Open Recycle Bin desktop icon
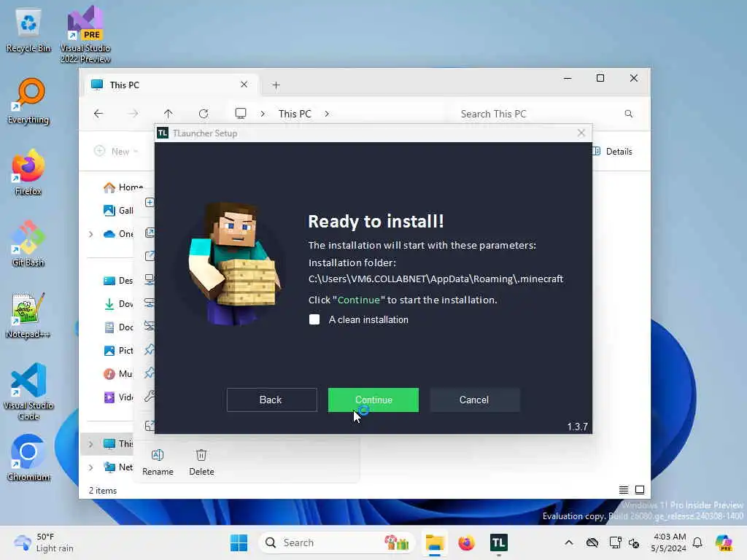 [x=28, y=29]
